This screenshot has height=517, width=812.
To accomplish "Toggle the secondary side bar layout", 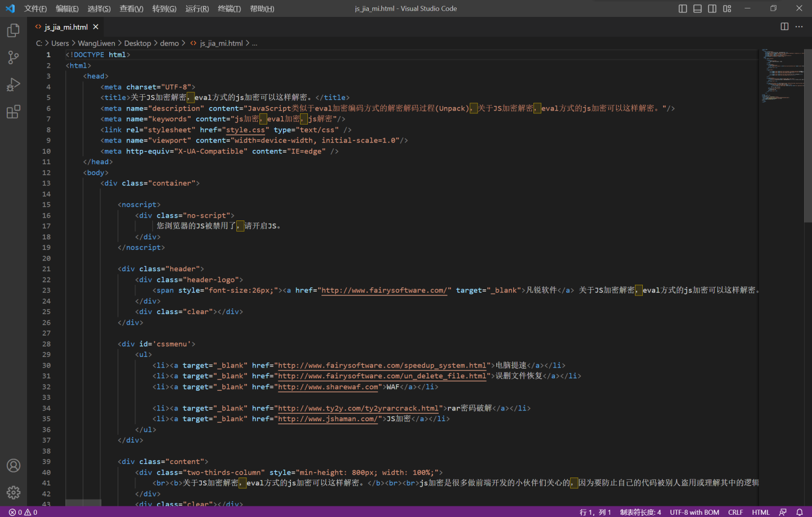I will click(x=712, y=8).
